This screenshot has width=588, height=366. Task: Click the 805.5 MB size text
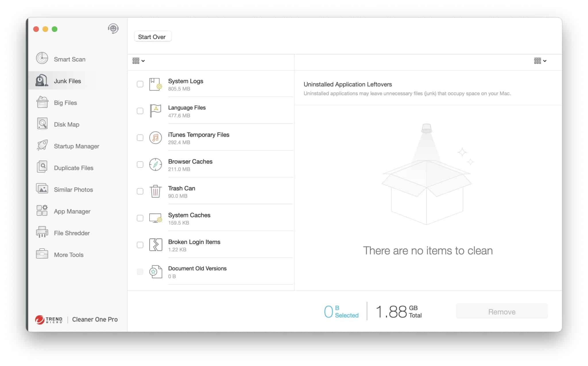click(179, 89)
